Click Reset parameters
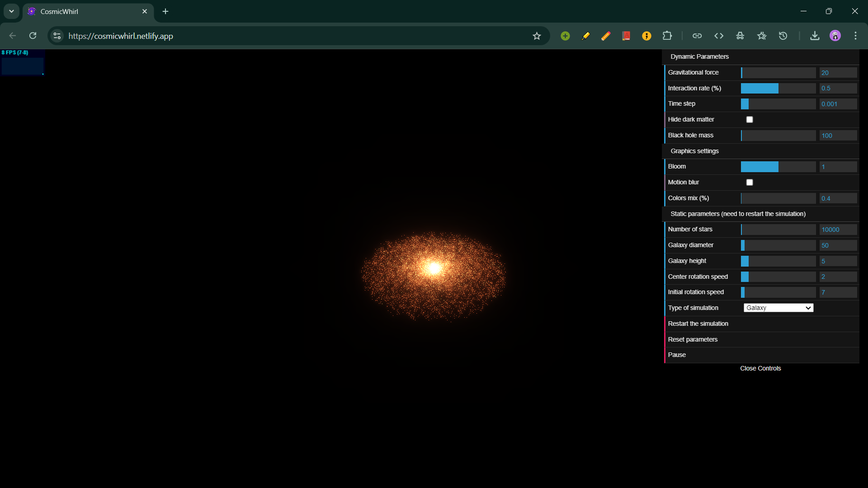This screenshot has width=868, height=488. (762, 339)
